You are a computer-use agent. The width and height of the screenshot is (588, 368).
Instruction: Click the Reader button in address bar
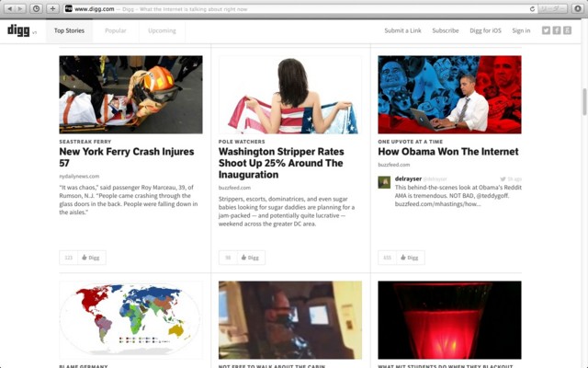click(553, 8)
